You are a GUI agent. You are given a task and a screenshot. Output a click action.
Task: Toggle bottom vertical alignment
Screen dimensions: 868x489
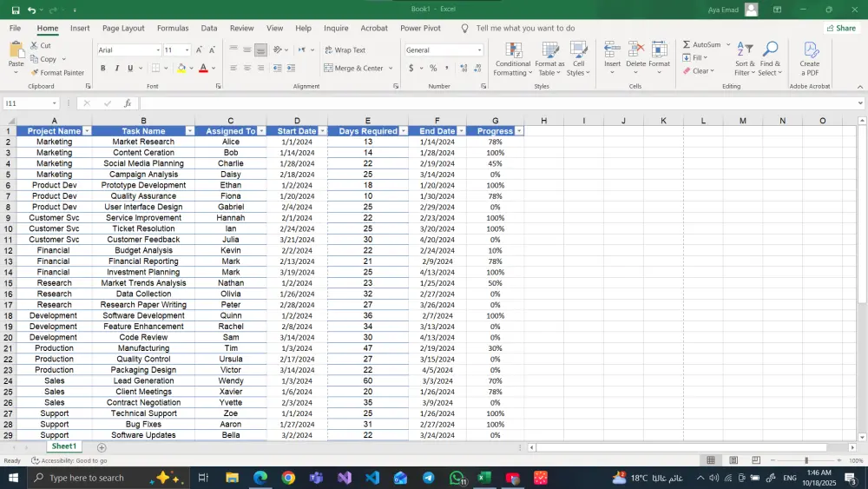click(260, 50)
